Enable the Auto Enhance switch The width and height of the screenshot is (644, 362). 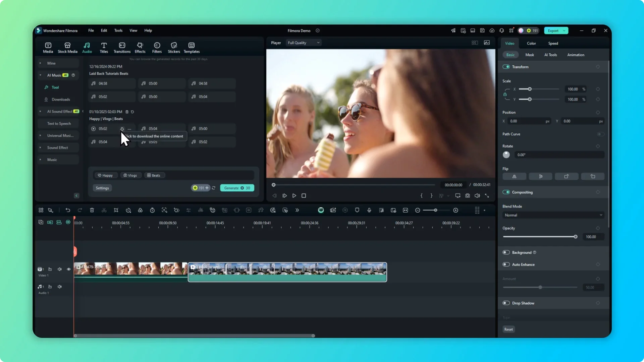coord(506,264)
